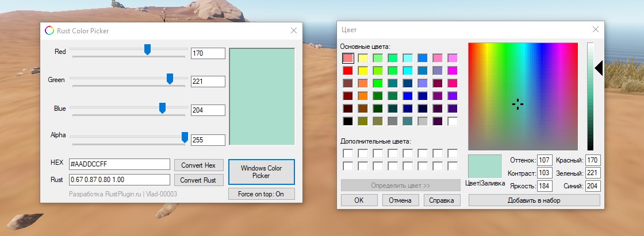The height and width of the screenshot is (236, 644).
Task: Close the Цвет color dialog
Action: click(595, 30)
